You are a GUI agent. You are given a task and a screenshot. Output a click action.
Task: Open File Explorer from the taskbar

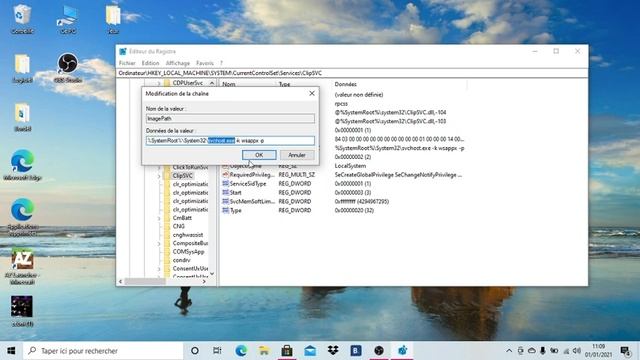click(x=264, y=351)
